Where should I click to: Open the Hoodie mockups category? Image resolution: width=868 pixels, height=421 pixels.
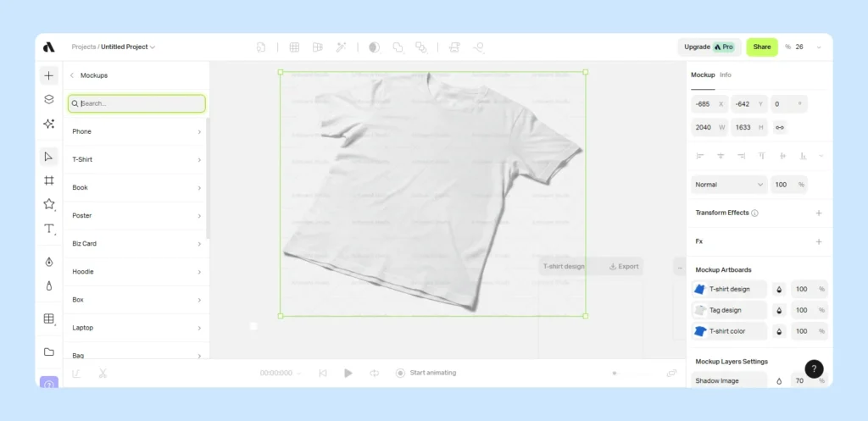[136, 272]
